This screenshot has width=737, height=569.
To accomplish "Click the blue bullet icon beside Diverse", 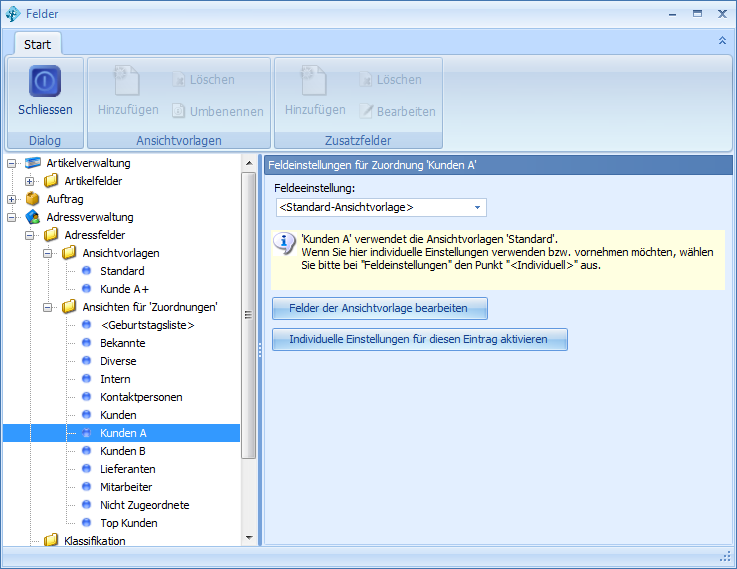I will coord(86,360).
